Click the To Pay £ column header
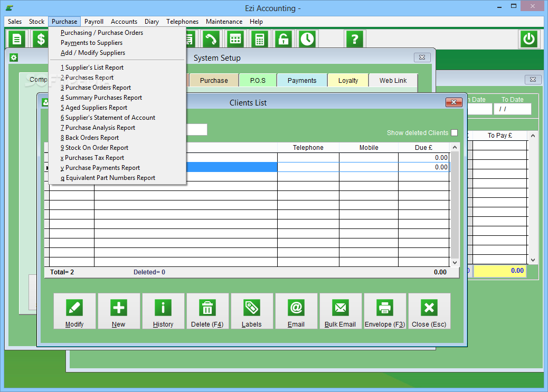Image resolution: width=548 pixels, height=392 pixels. 500,135
